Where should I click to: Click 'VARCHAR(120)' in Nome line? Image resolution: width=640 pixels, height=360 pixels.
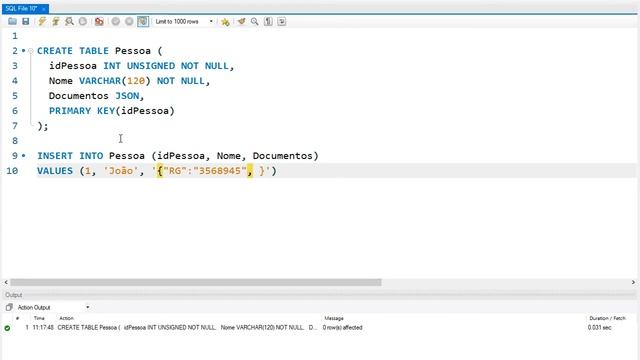115,81
